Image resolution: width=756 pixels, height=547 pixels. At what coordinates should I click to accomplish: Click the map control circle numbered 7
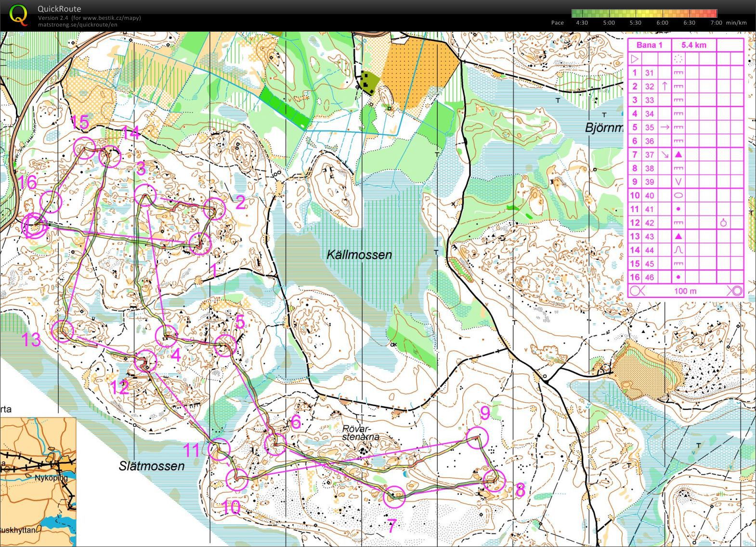[395, 496]
